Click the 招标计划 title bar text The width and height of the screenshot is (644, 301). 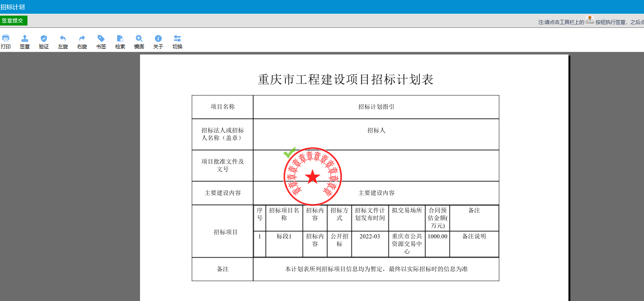pos(13,7)
